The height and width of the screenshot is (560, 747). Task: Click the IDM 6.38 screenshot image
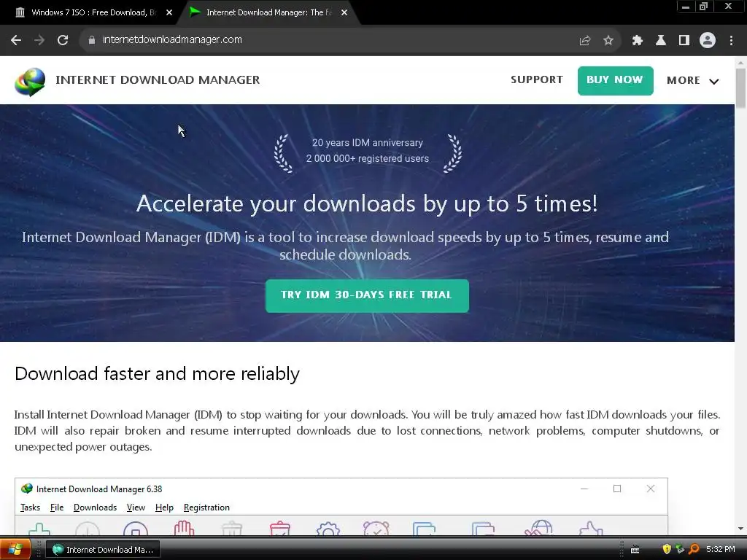pos(341,506)
